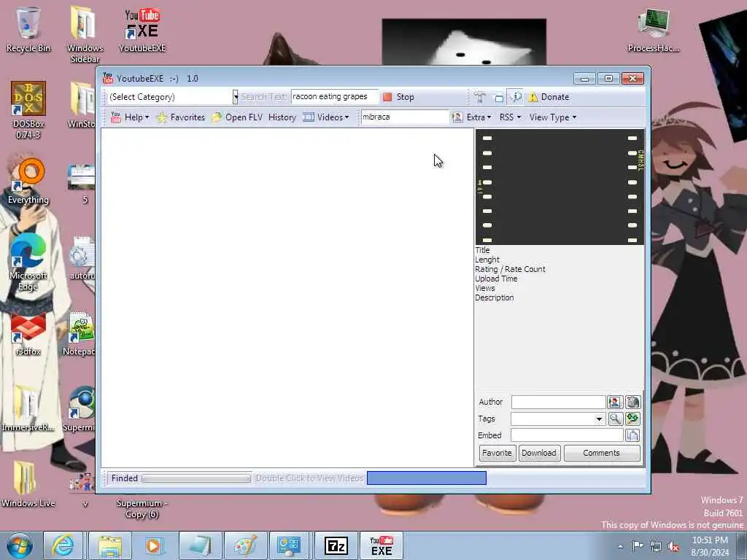
Task: Click Open FLV in toolbar
Action: [x=237, y=117]
